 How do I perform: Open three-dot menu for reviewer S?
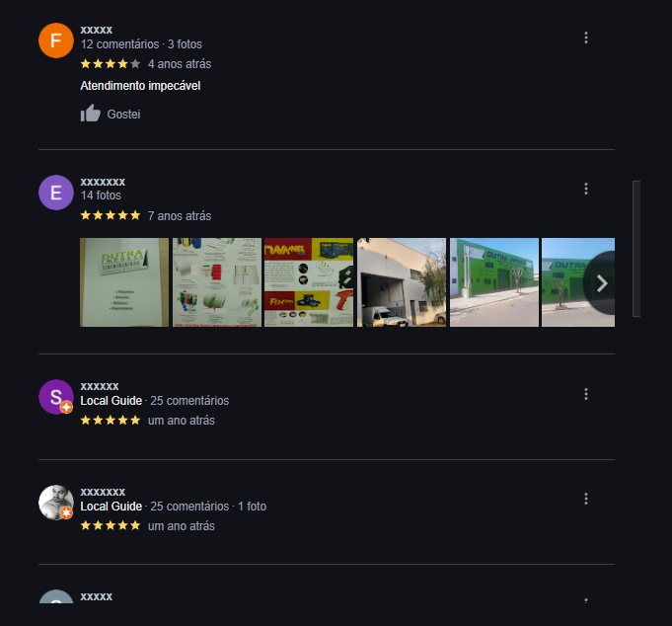click(x=586, y=394)
